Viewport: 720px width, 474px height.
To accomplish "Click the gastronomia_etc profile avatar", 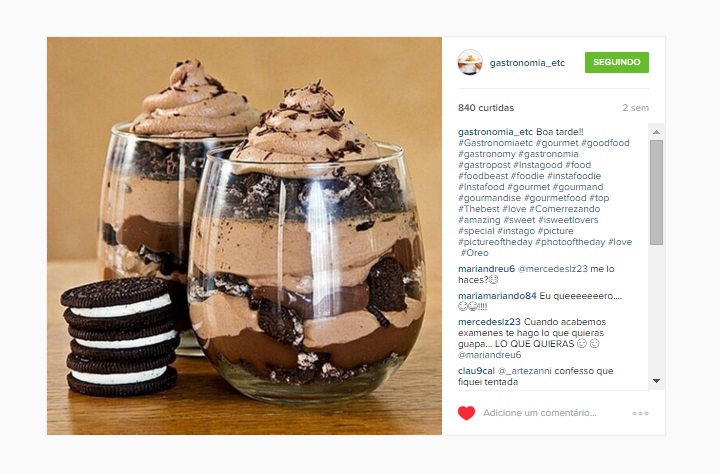I will tap(470, 62).
